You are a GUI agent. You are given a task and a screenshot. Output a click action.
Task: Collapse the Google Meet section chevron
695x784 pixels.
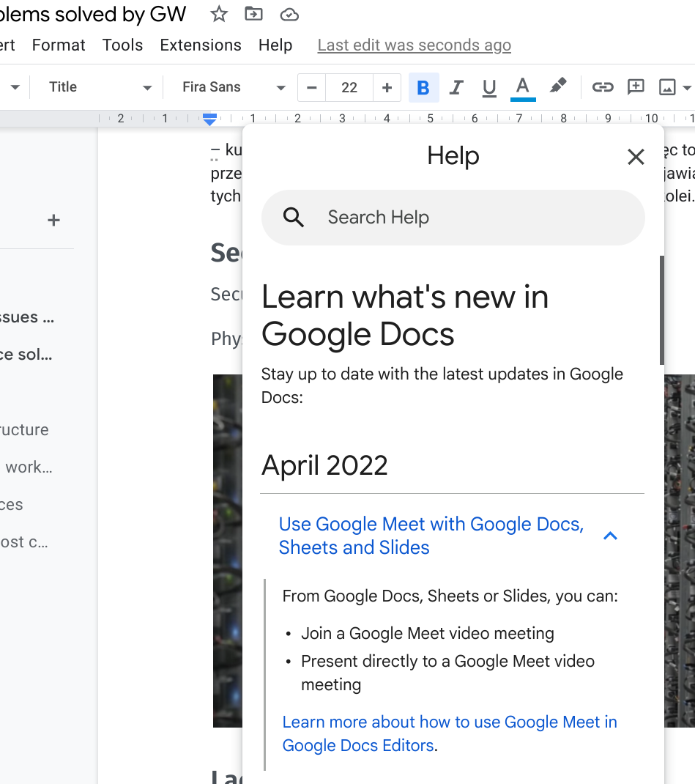[610, 536]
